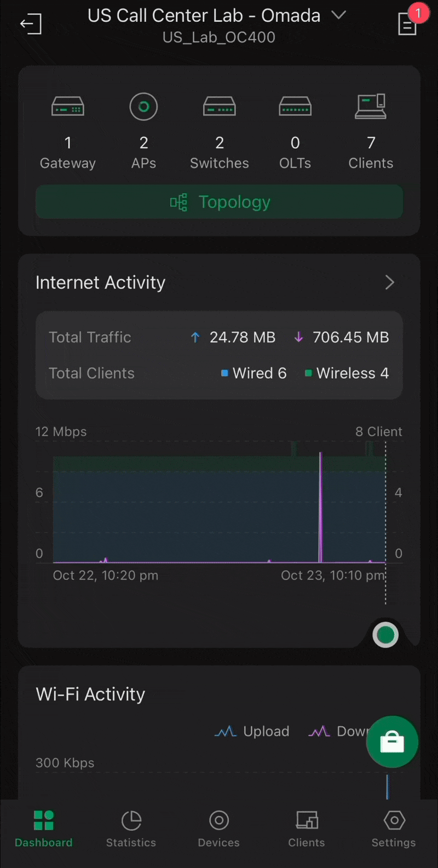Open the Switches summary icon
Image resolution: width=438 pixels, height=868 pixels.
pyautogui.click(x=219, y=106)
